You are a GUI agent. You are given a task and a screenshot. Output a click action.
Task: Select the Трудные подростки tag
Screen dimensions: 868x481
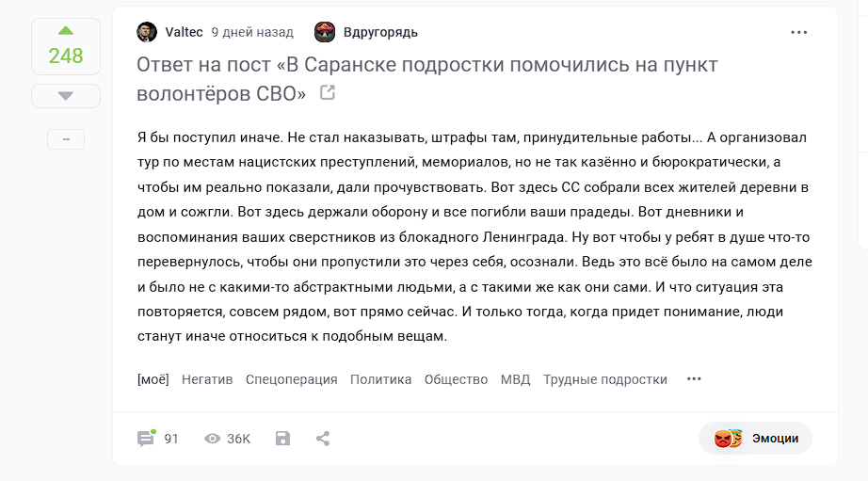(605, 379)
